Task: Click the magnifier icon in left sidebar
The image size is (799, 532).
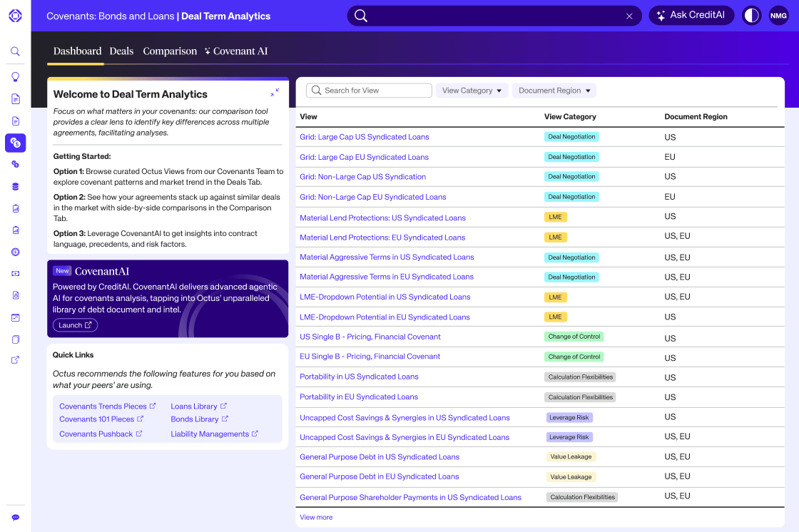Action: tap(15, 51)
